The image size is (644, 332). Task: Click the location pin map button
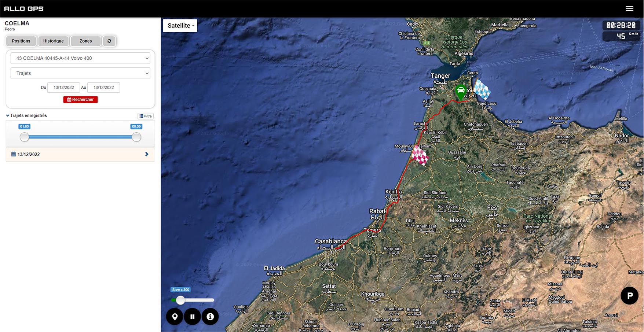[175, 317]
